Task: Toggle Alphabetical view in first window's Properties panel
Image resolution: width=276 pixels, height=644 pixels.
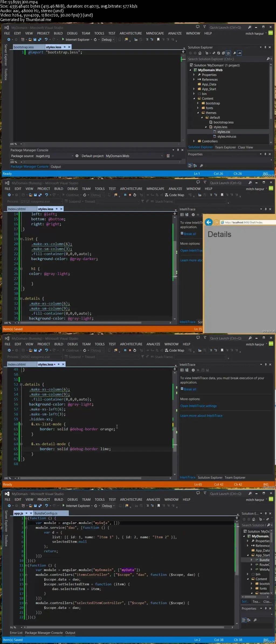Action: pos(195,166)
